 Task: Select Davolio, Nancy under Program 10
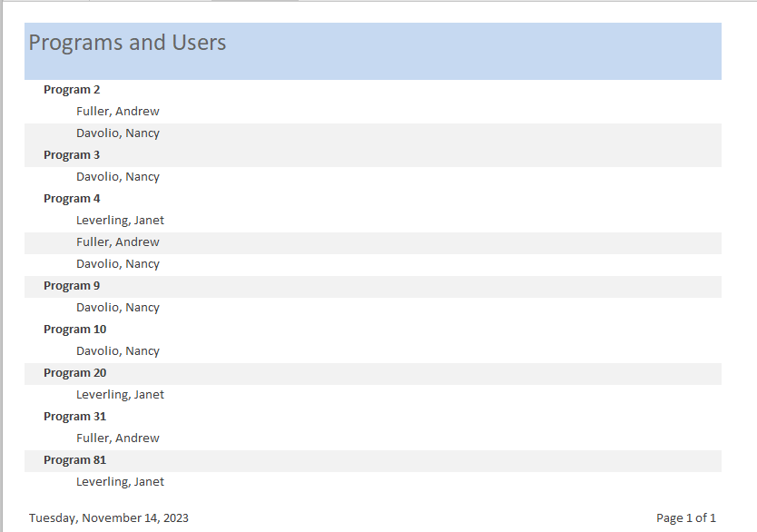click(118, 351)
